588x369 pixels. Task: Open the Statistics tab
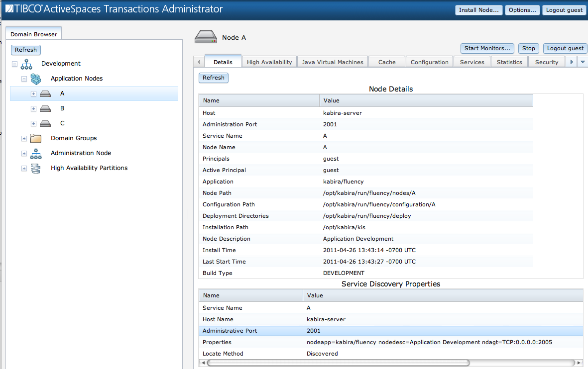pos(509,62)
